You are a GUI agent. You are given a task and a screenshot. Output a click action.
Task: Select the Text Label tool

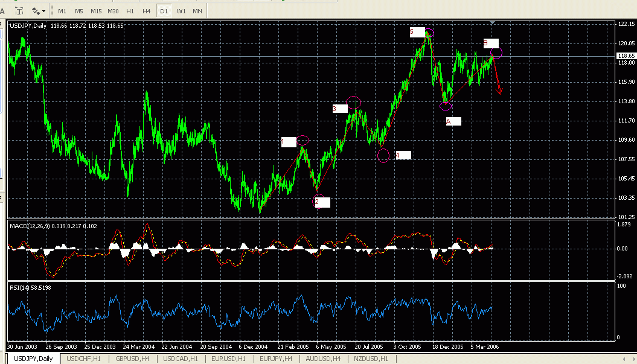click(19, 11)
